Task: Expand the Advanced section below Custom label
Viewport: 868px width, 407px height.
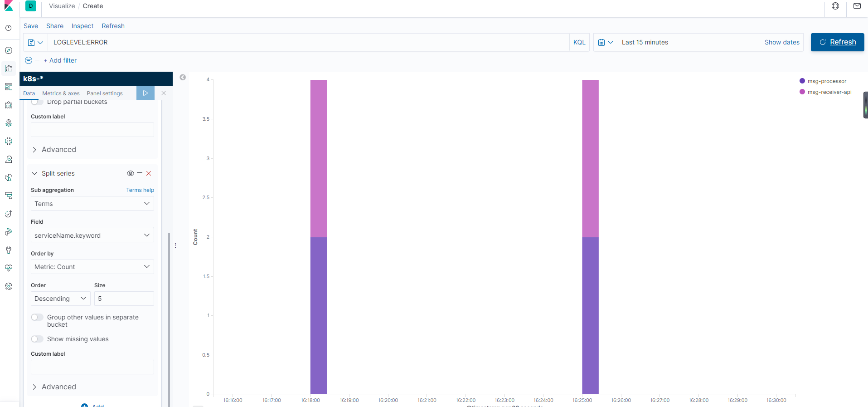Action: pyautogui.click(x=58, y=387)
